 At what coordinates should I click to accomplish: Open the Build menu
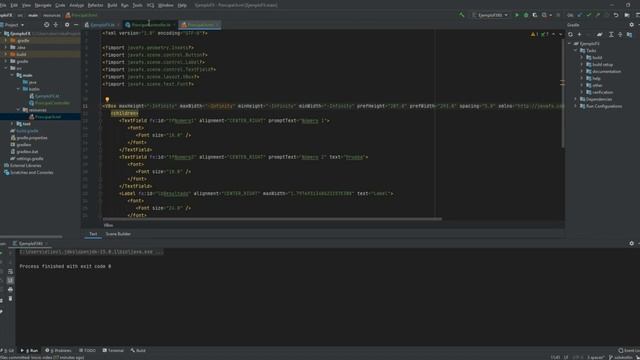112,5
